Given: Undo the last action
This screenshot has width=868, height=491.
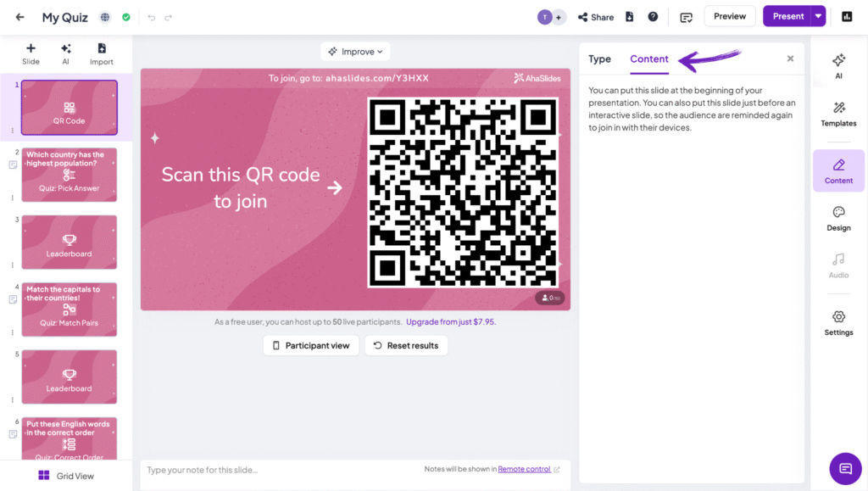Looking at the screenshot, I should point(151,18).
